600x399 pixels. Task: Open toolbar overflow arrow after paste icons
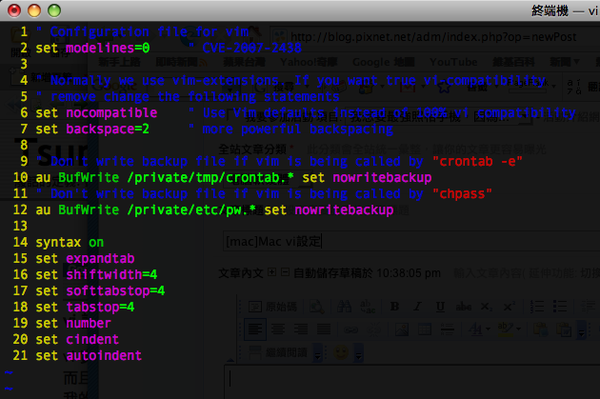[x=582, y=331]
